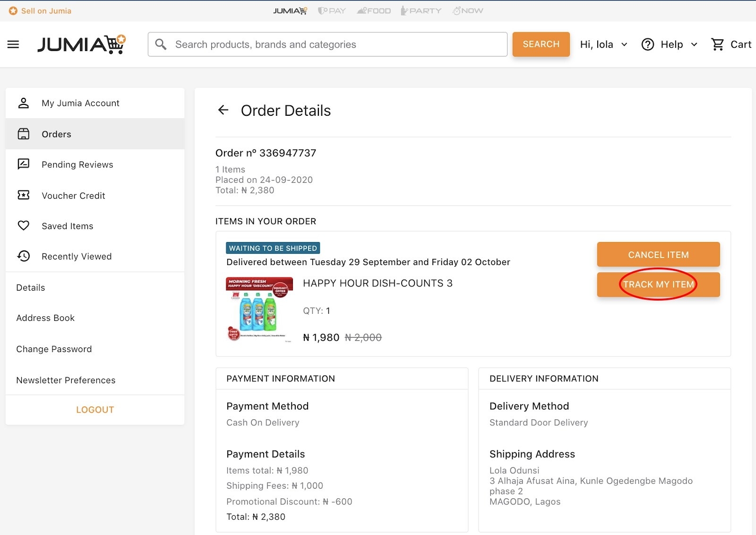Viewport: 756px width, 535px height.
Task: Click the top bar Jumia brand logo
Action: tap(290, 10)
